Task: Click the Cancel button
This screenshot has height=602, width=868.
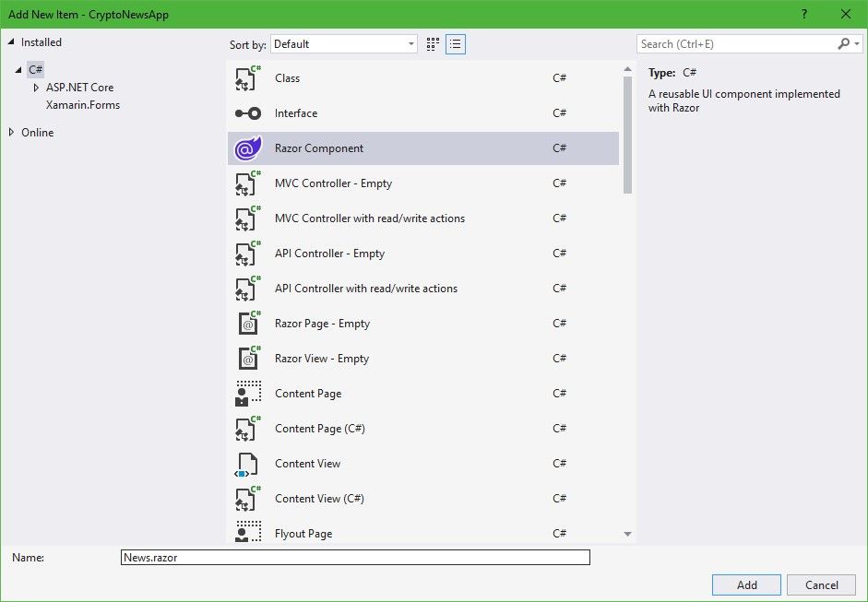Action: click(821, 585)
